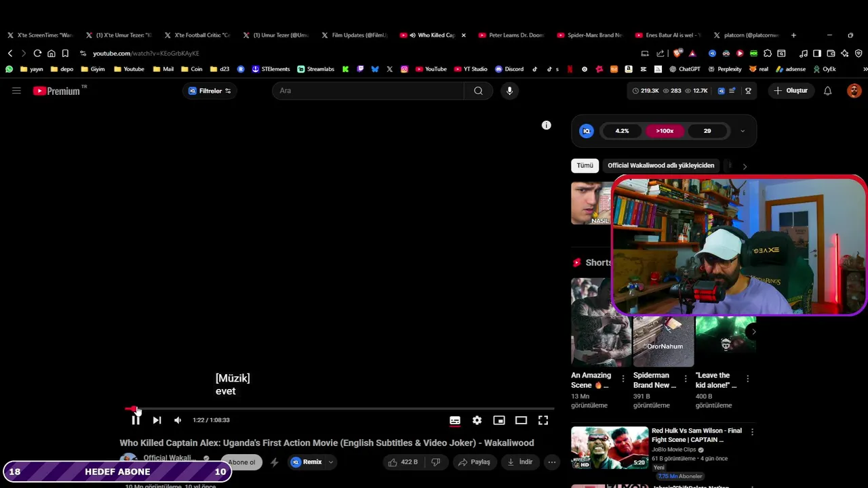
Task: Open the Perplexity bookmark
Action: 725,69
